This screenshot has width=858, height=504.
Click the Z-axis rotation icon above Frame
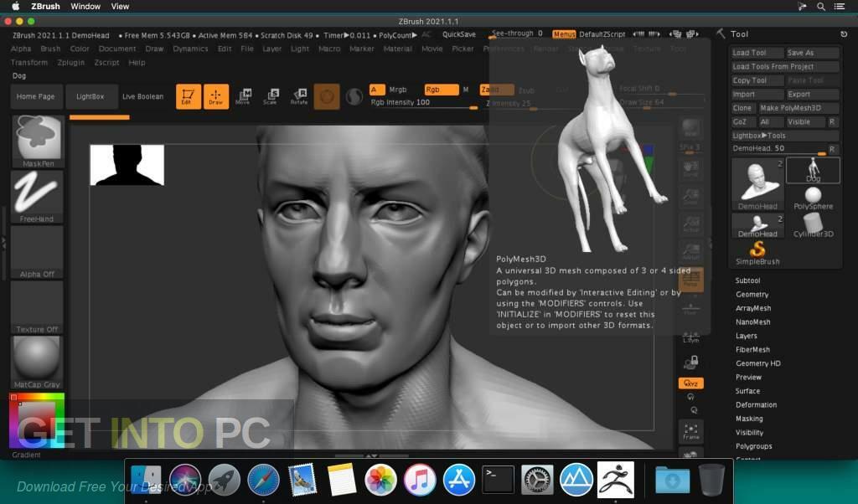click(x=694, y=410)
